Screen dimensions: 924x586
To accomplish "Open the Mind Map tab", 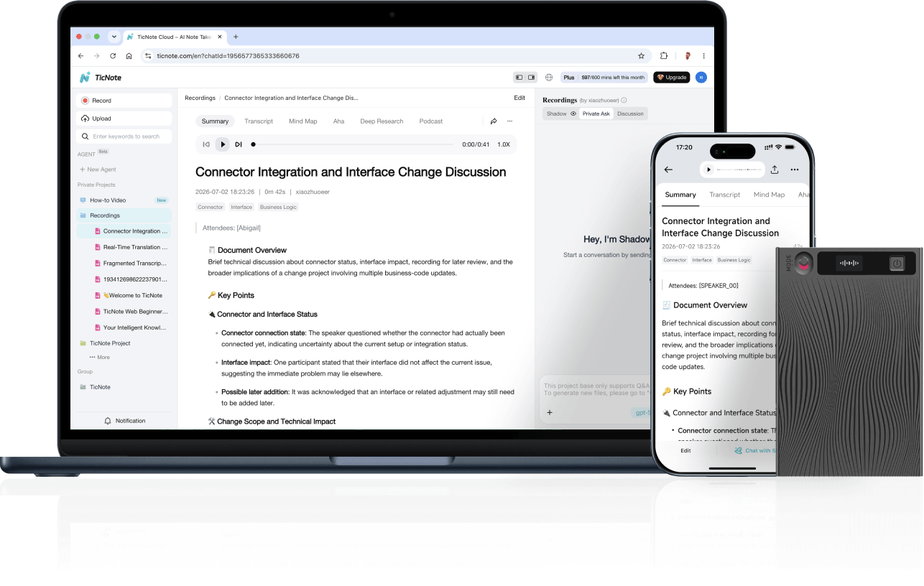I will coord(302,121).
